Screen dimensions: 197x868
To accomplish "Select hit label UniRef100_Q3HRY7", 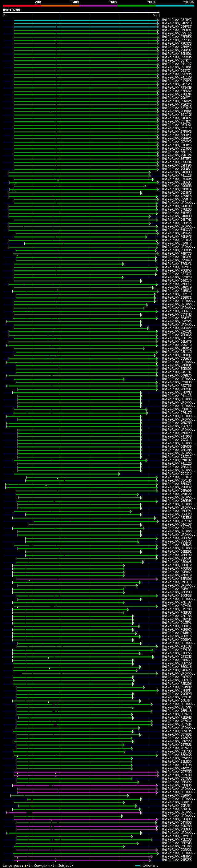I will (177, 47).
